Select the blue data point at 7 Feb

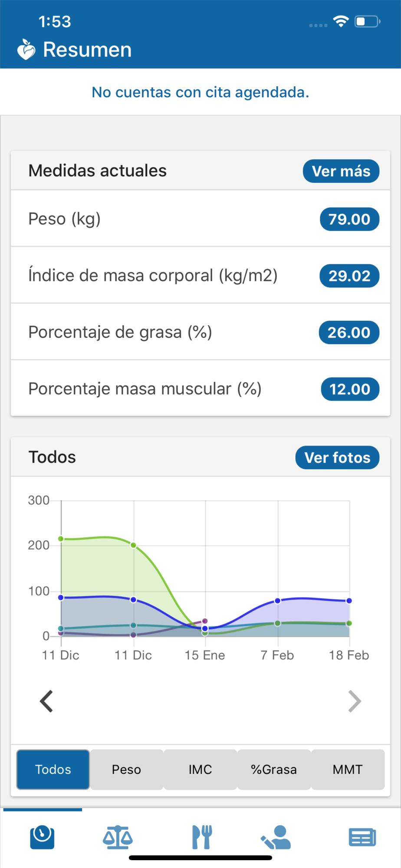click(278, 601)
